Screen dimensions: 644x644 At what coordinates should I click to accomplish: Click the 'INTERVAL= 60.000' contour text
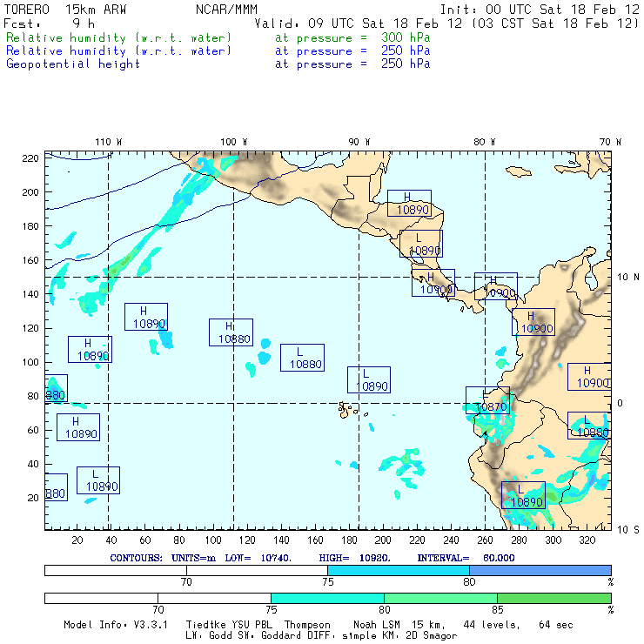click(466, 558)
